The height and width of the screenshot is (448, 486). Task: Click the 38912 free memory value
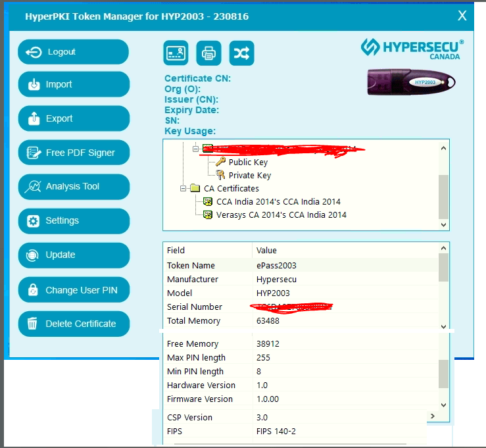268,344
